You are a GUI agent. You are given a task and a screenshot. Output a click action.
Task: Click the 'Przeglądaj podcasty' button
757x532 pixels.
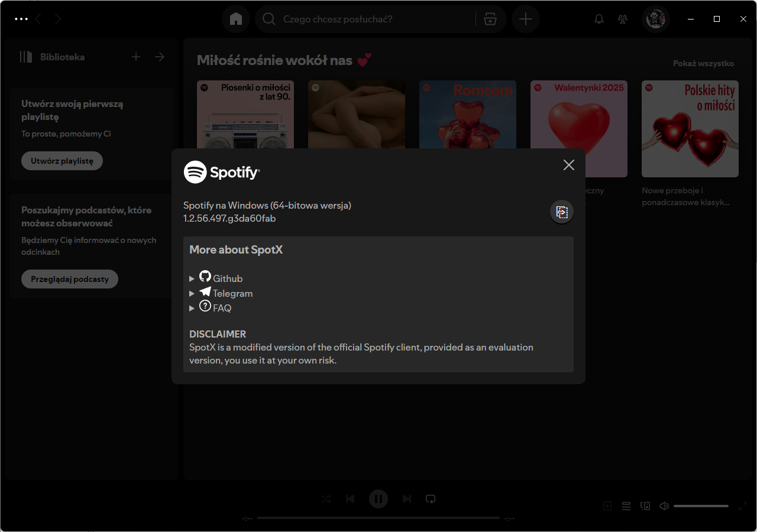[x=70, y=279]
